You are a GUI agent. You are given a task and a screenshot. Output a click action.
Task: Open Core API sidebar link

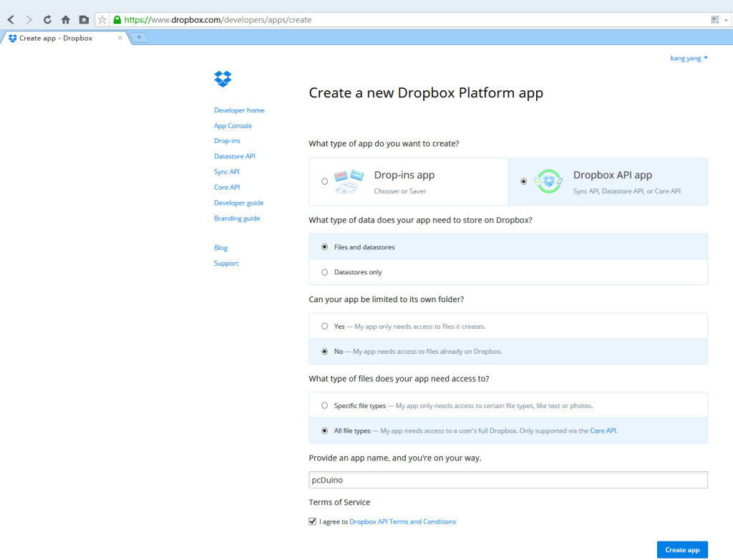pyautogui.click(x=227, y=187)
